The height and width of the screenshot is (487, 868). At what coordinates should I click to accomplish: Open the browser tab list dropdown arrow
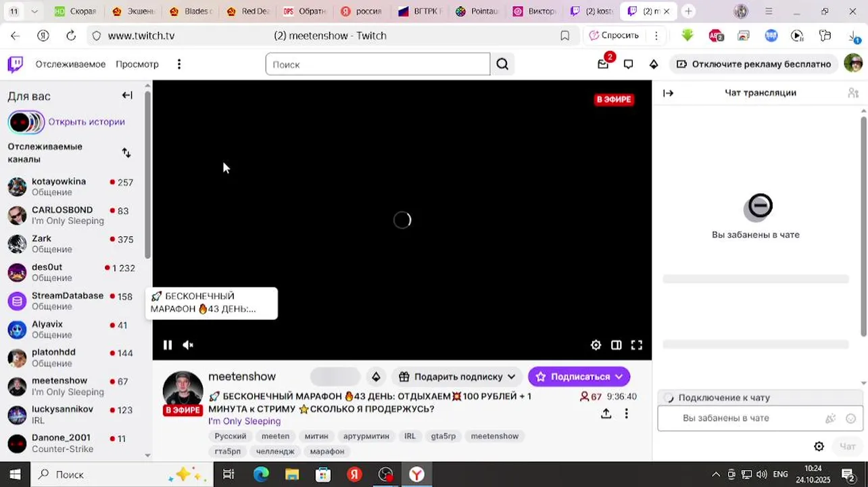[34, 11]
